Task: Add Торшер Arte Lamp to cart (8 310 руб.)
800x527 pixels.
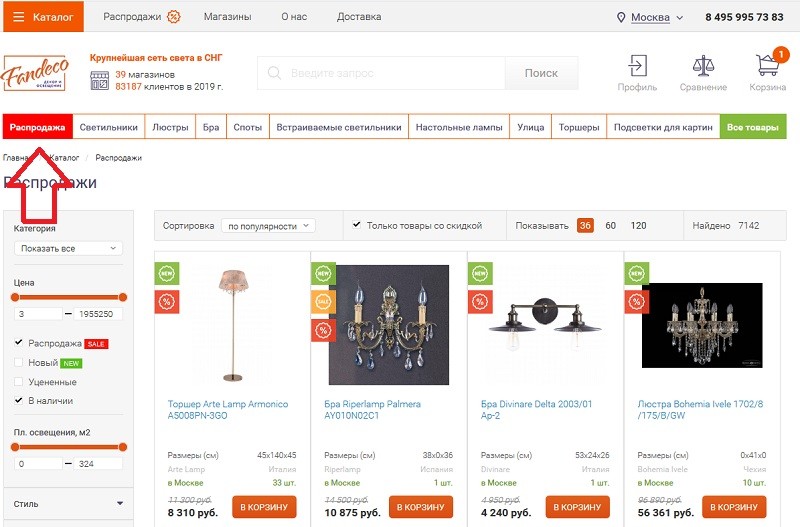Action: pyautogui.click(x=264, y=507)
